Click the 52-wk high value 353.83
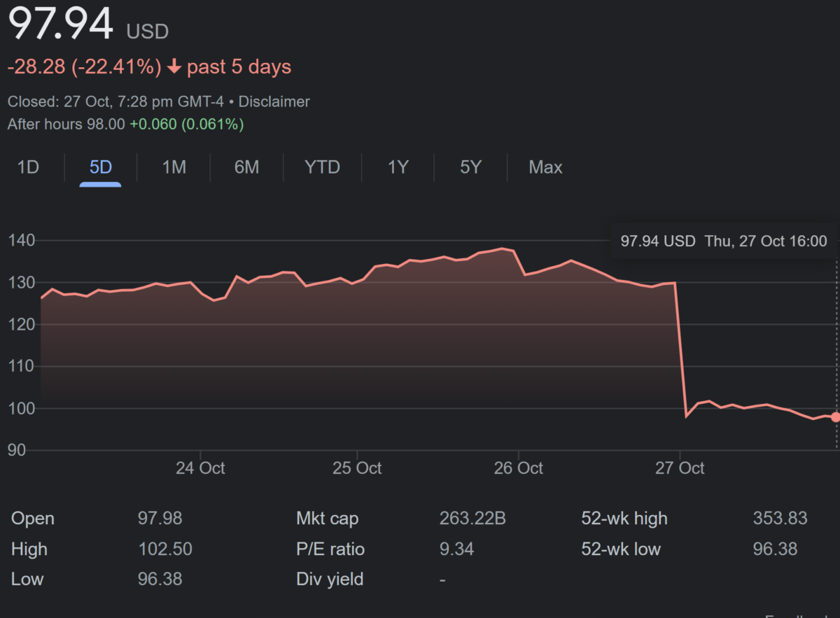Viewport: 840px width, 618px height. (780, 519)
